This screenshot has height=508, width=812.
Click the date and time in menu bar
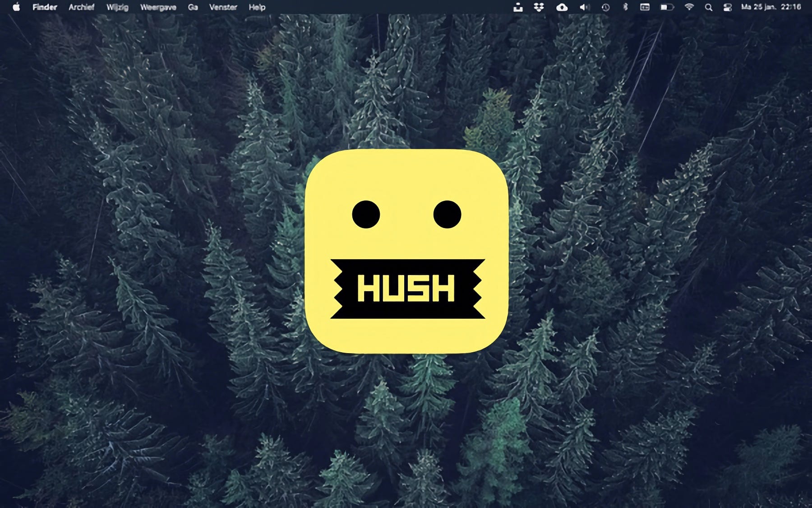pos(771,7)
